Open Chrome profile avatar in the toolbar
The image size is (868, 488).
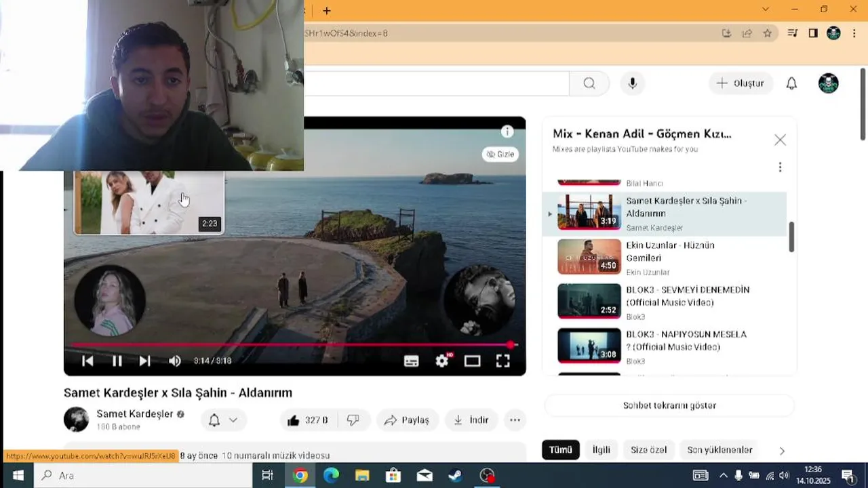point(834,33)
